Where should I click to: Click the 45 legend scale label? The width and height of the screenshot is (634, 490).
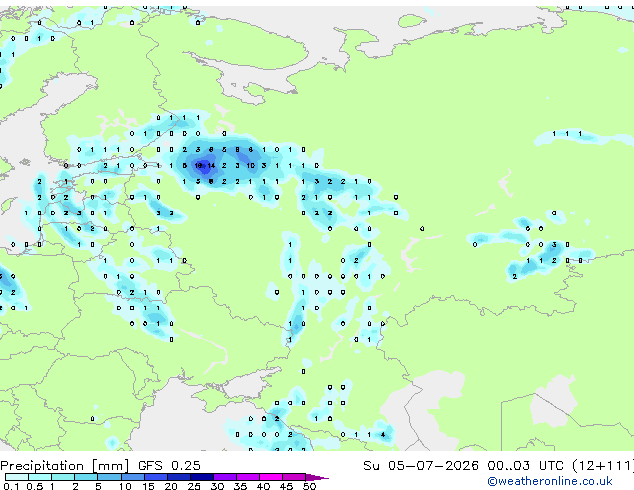pyautogui.click(x=286, y=486)
